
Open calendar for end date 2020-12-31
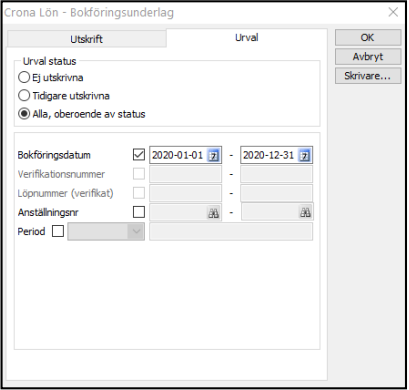pos(304,156)
